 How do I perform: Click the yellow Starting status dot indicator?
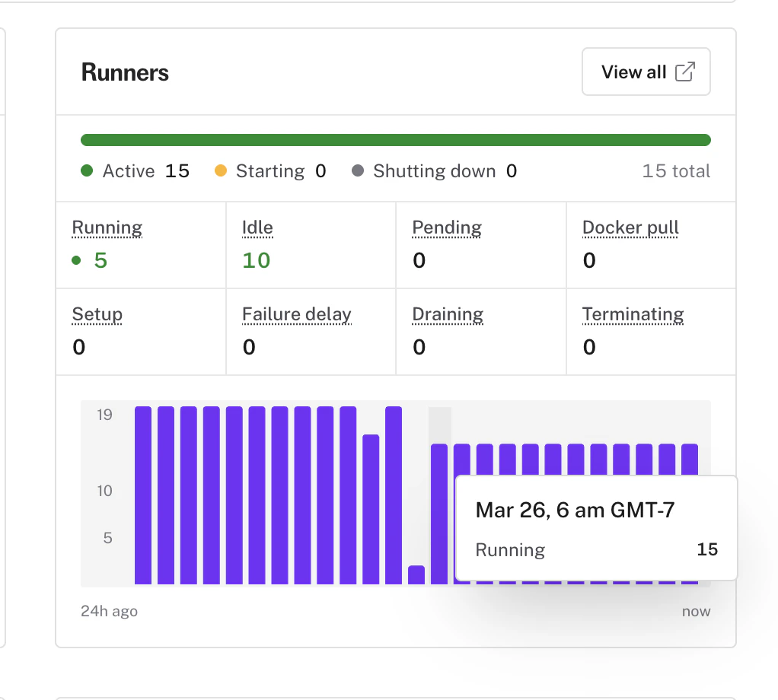pos(222,171)
